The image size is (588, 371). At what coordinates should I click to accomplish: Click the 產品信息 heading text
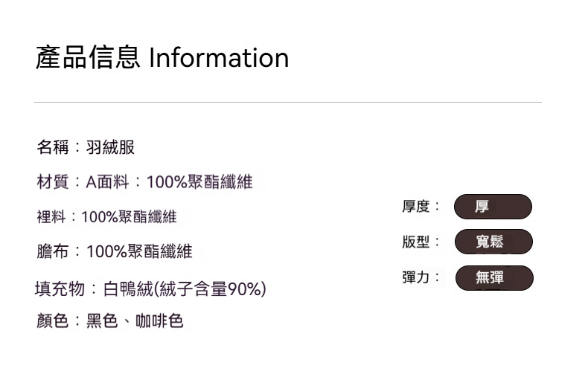click(x=88, y=57)
